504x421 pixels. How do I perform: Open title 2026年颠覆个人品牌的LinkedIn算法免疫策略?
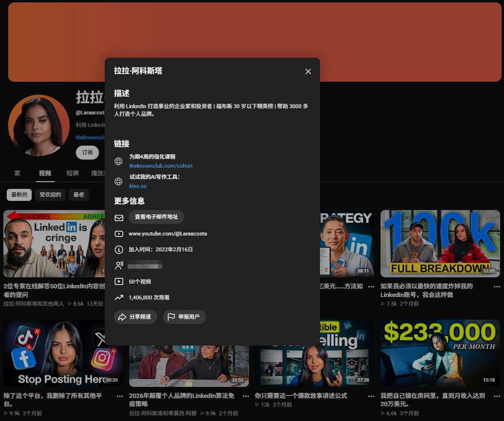182,400
